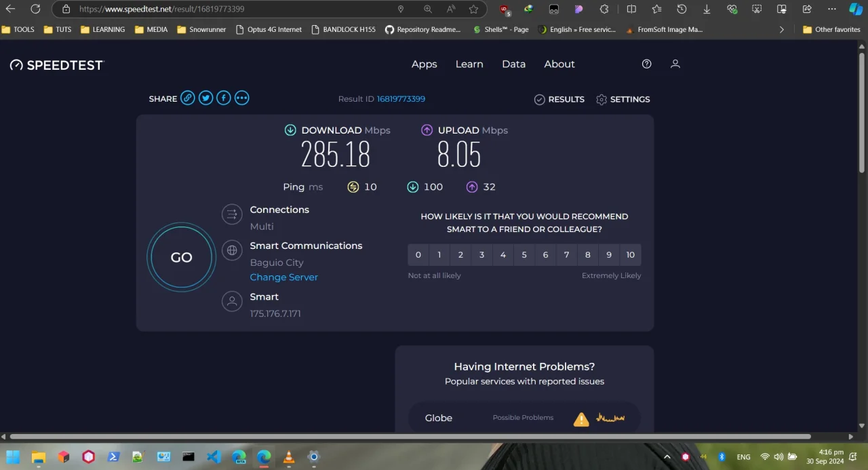
Task: Click location permission icon in address bar
Action: (x=401, y=9)
